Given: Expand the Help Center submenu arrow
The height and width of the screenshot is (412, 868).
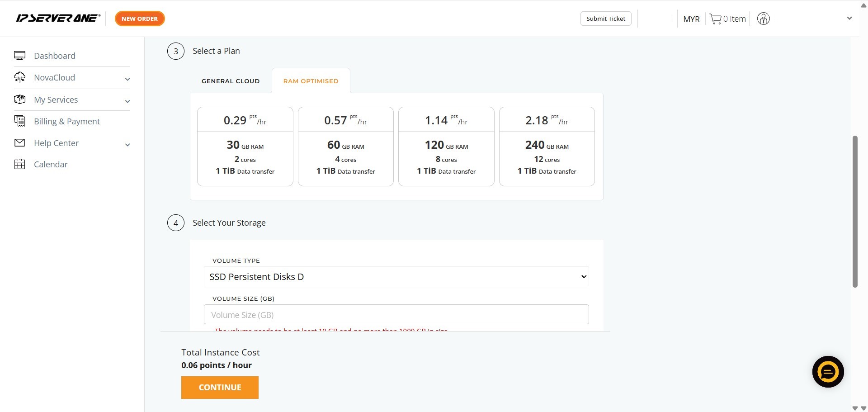Looking at the screenshot, I should tap(127, 145).
